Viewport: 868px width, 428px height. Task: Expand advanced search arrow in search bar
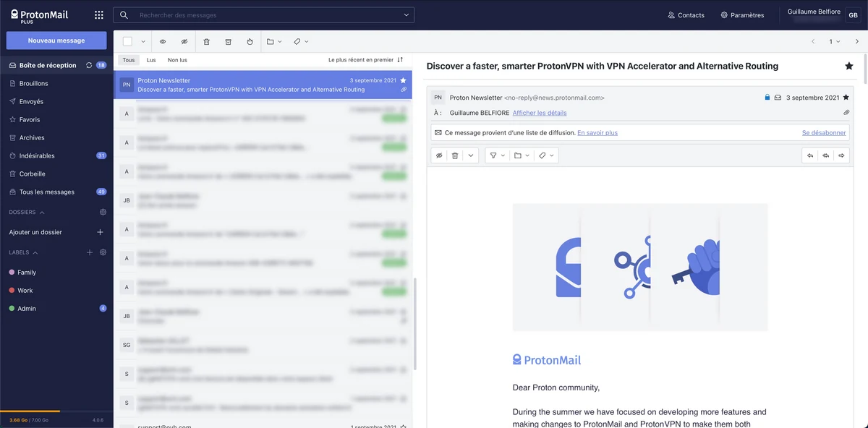(407, 14)
